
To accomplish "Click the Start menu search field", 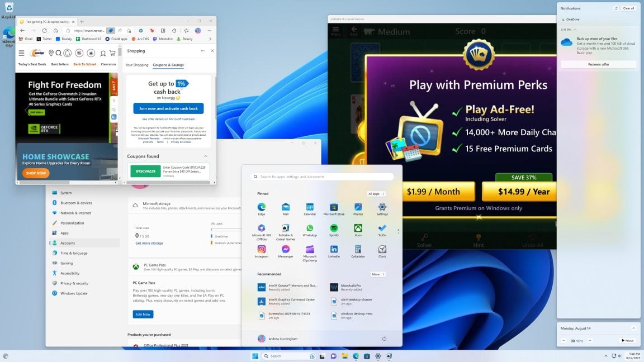I will (x=322, y=177).
